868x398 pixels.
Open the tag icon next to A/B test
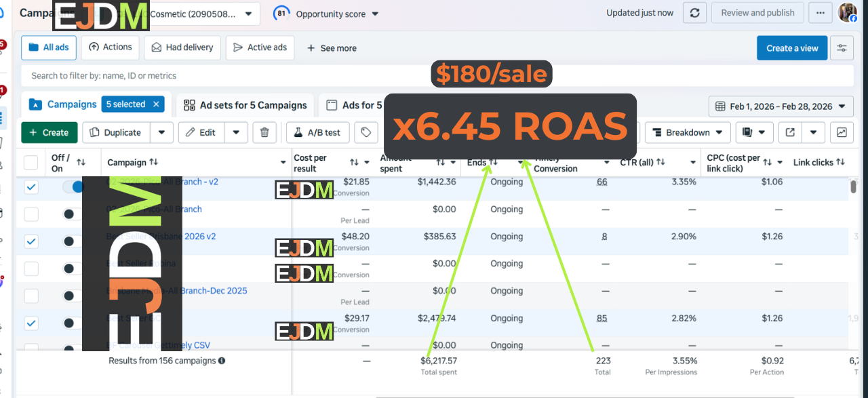pyautogui.click(x=366, y=132)
